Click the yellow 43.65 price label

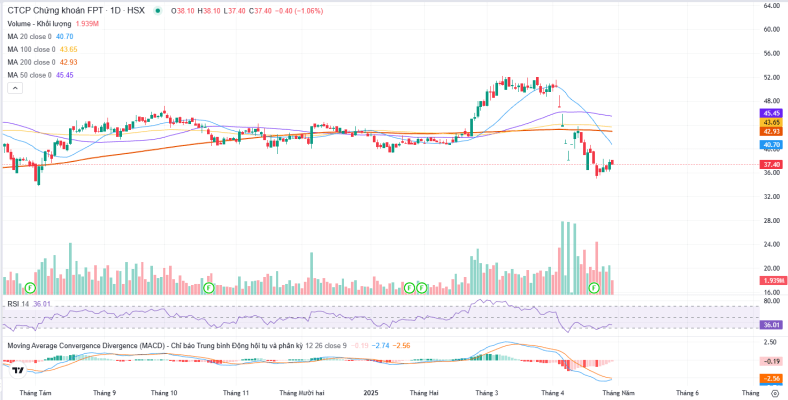pyautogui.click(x=771, y=122)
